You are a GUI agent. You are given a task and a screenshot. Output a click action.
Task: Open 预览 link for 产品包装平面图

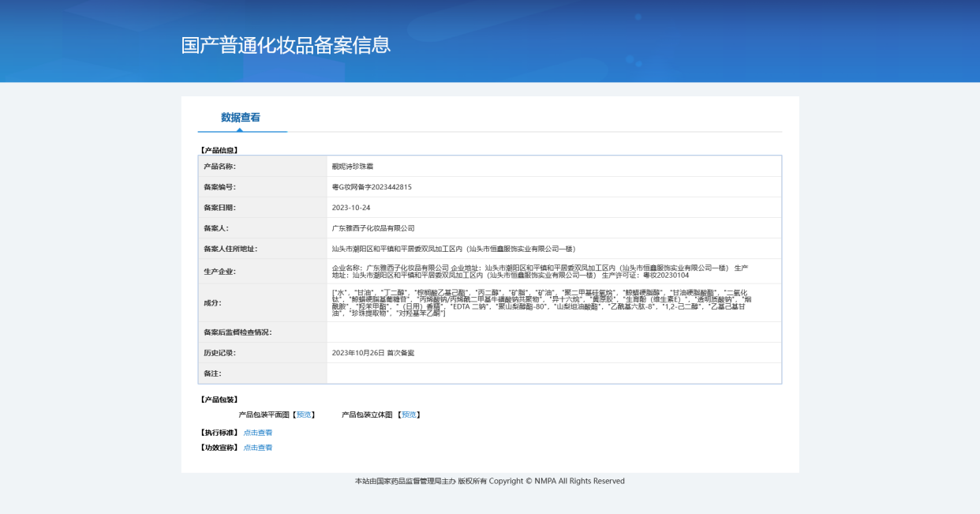coord(304,415)
